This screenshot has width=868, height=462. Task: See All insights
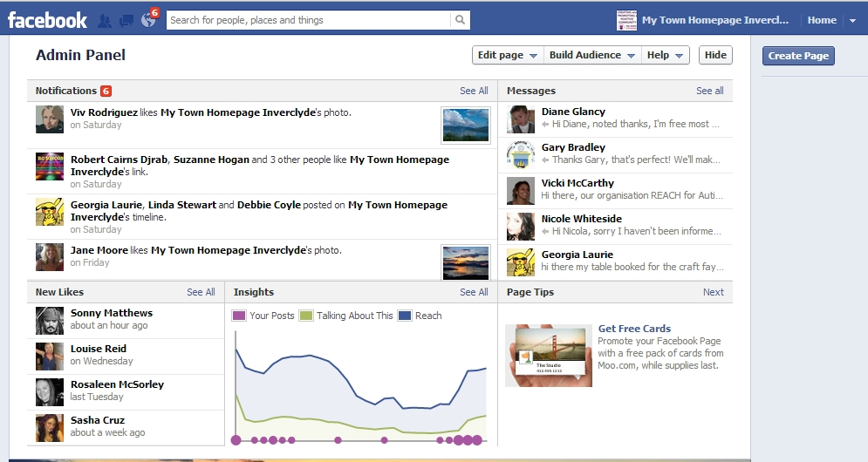click(x=474, y=292)
